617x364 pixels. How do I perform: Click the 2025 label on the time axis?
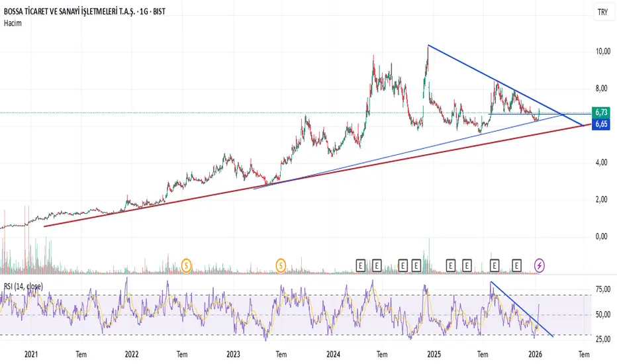tap(434, 355)
